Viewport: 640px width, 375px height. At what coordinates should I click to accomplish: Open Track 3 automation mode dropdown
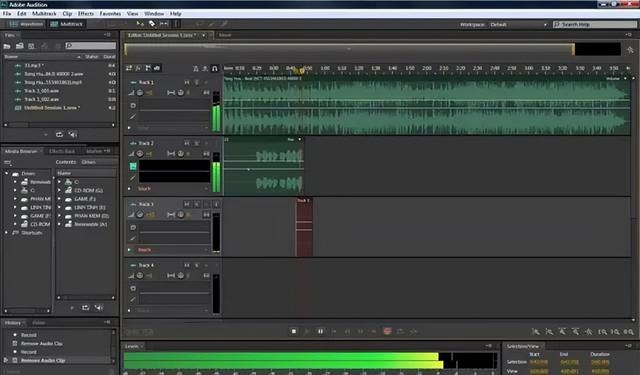tap(172, 250)
